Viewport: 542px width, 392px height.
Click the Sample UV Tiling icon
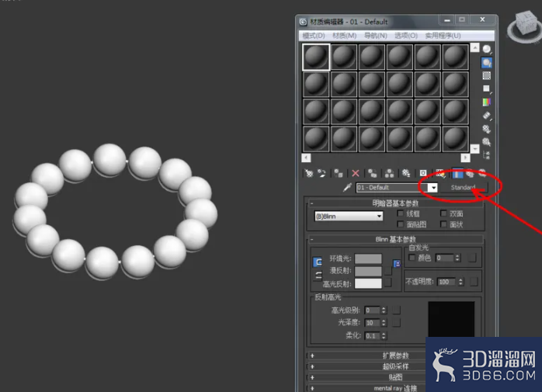click(x=487, y=88)
